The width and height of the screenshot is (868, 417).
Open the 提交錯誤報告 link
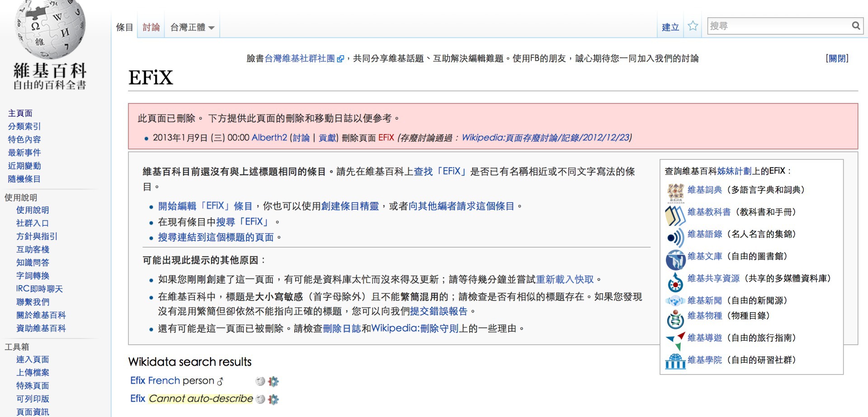tap(439, 311)
